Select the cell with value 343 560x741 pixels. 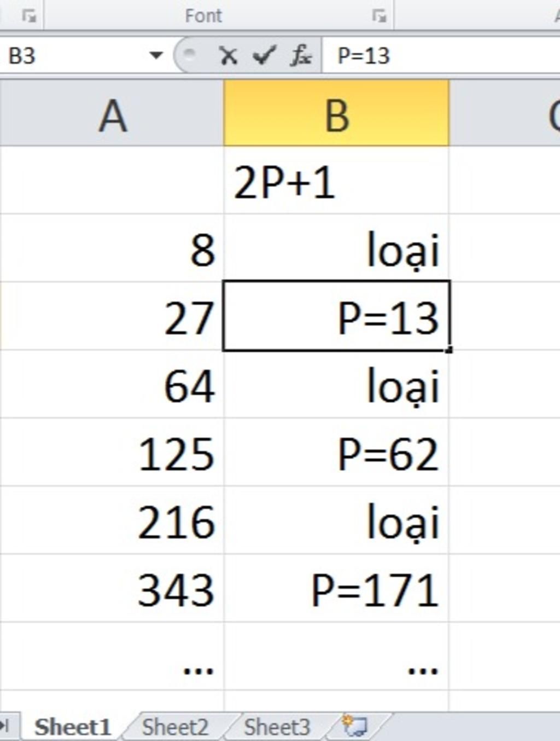pyautogui.click(x=112, y=590)
